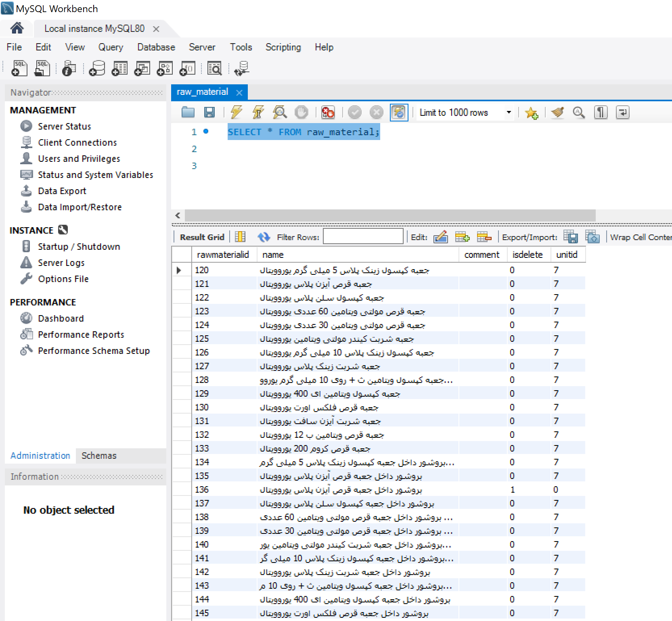Rollback the transaction X icon
The image size is (672, 621).
(377, 112)
